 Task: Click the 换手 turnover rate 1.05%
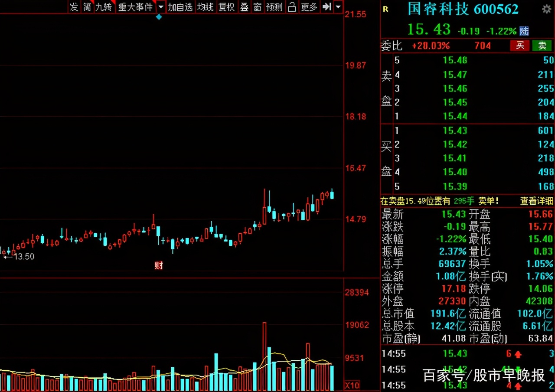point(539,264)
